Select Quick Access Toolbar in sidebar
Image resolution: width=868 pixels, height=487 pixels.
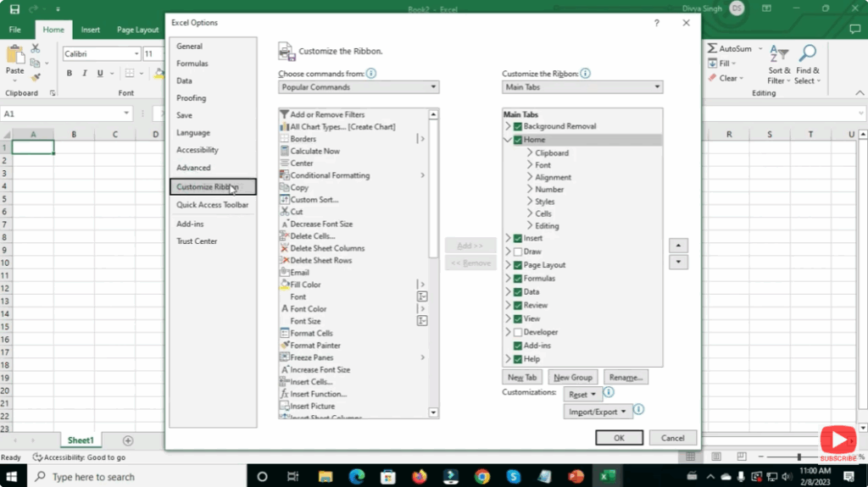(212, 205)
